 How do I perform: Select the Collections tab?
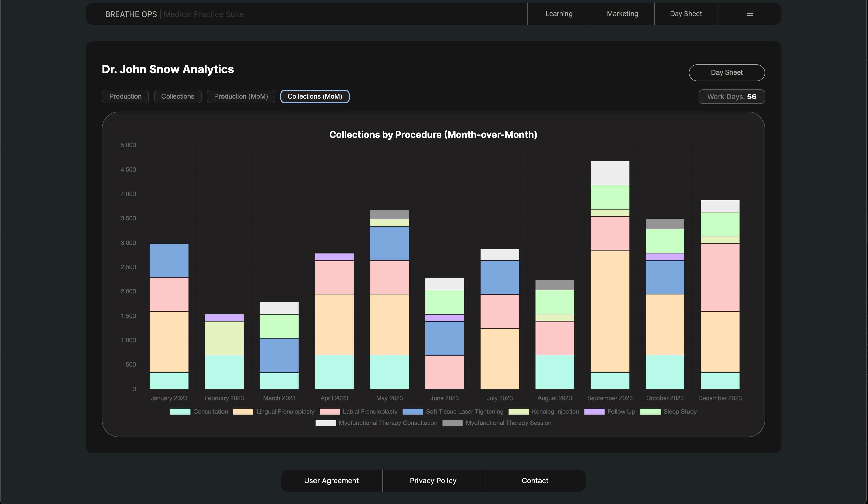click(x=178, y=96)
